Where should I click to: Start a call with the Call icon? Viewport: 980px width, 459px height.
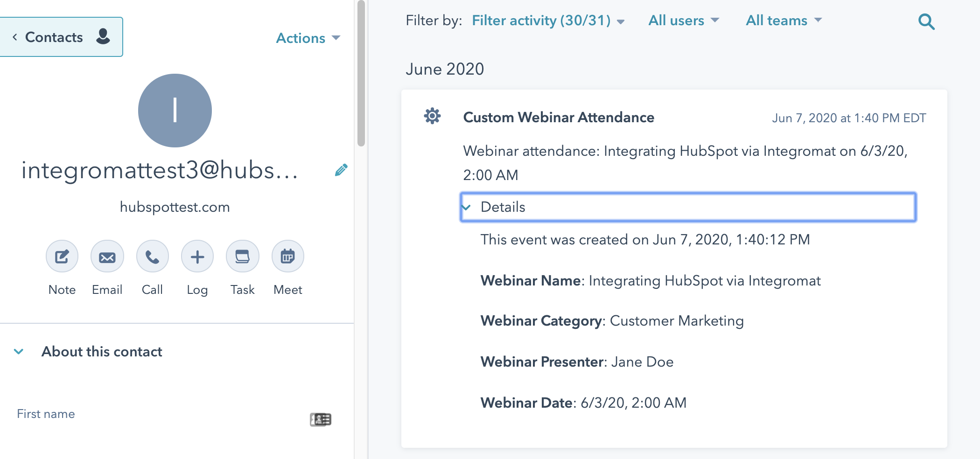click(x=152, y=256)
